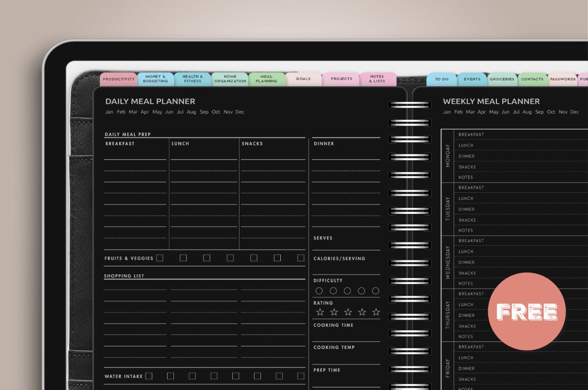Tick the second Water Intake checkbox

(x=171, y=376)
